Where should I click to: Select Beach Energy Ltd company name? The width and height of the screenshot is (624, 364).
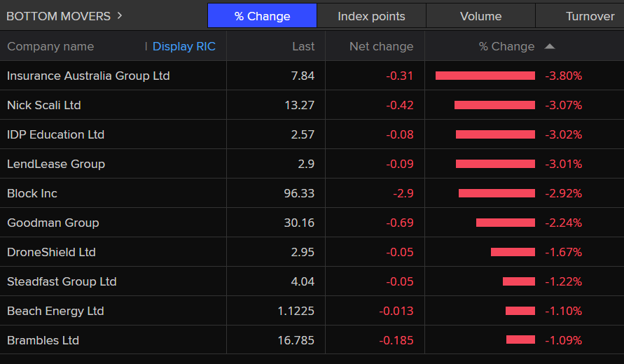click(x=55, y=311)
